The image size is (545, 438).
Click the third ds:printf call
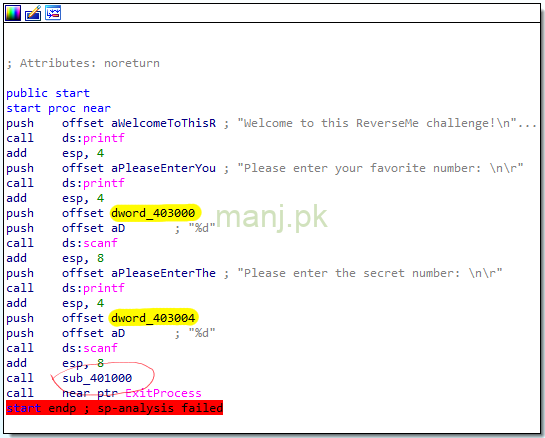tap(93, 288)
